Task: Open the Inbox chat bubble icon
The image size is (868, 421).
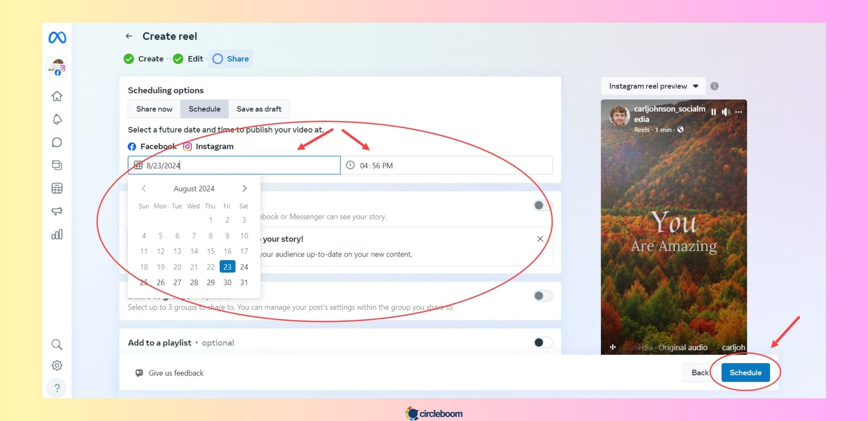Action: pos(57,142)
